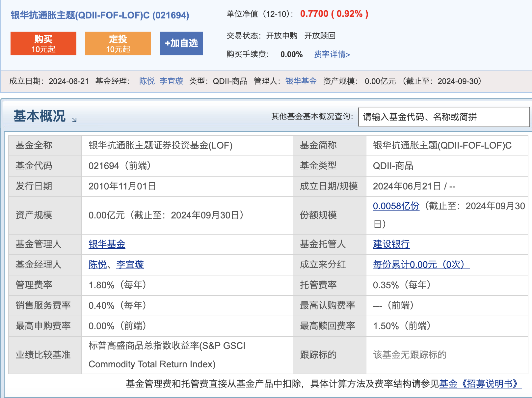Open the 费率详情 fee details link
Viewport: 532px width, 398px height.
pyautogui.click(x=332, y=54)
